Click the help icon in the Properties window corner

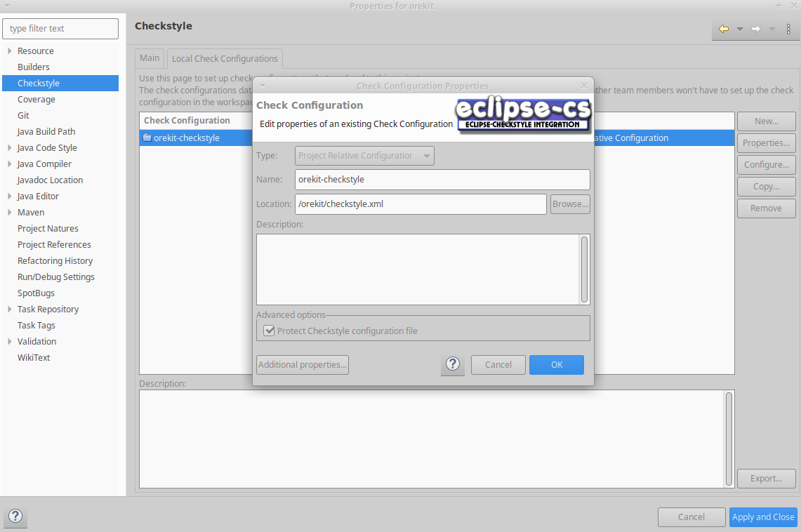15,517
